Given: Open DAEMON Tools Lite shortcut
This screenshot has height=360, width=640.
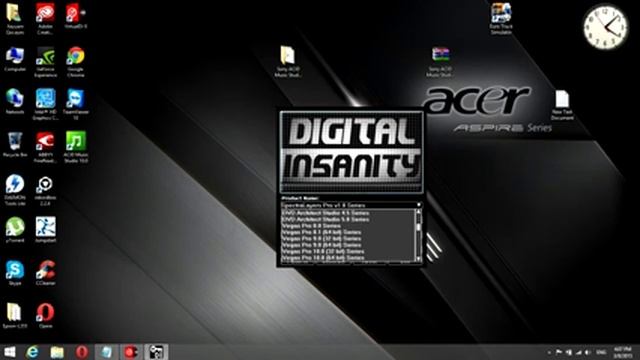Looking at the screenshot, I should (15, 190).
